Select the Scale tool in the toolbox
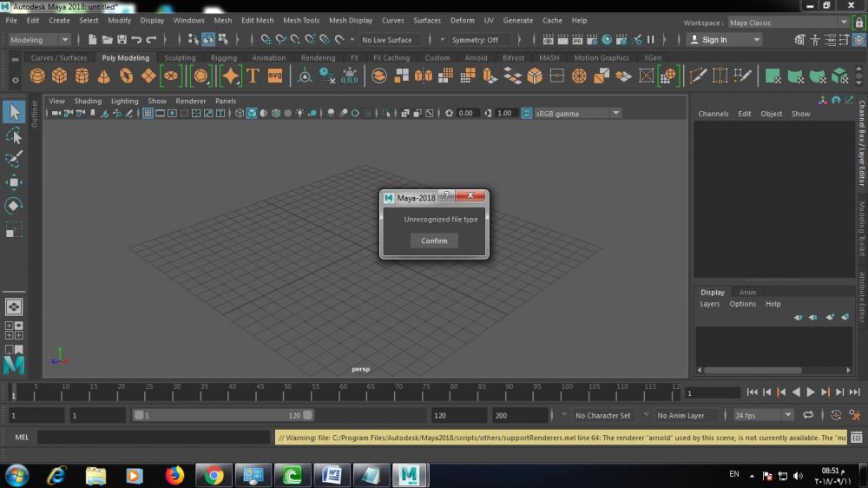Image resolution: width=868 pixels, height=488 pixels. pyautogui.click(x=14, y=229)
